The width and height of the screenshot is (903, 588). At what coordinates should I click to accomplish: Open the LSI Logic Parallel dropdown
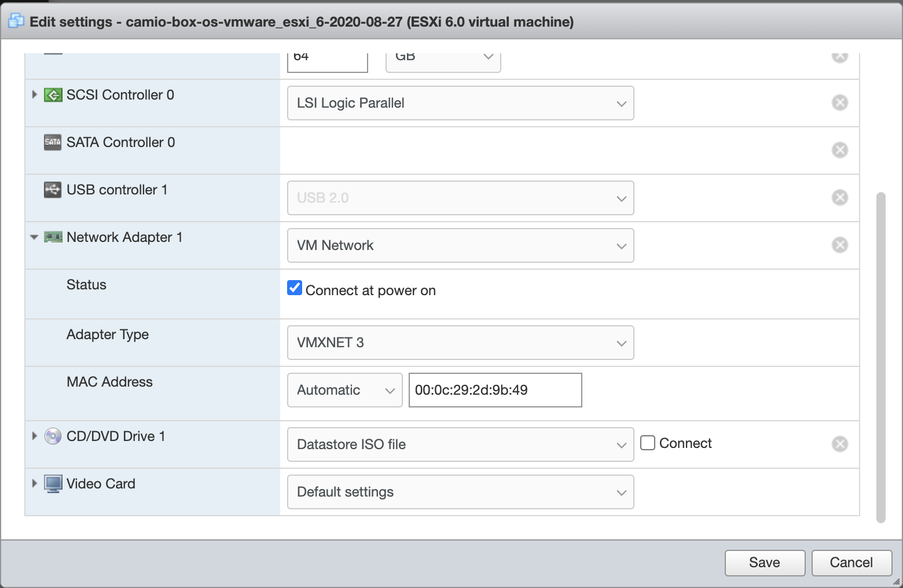[460, 103]
